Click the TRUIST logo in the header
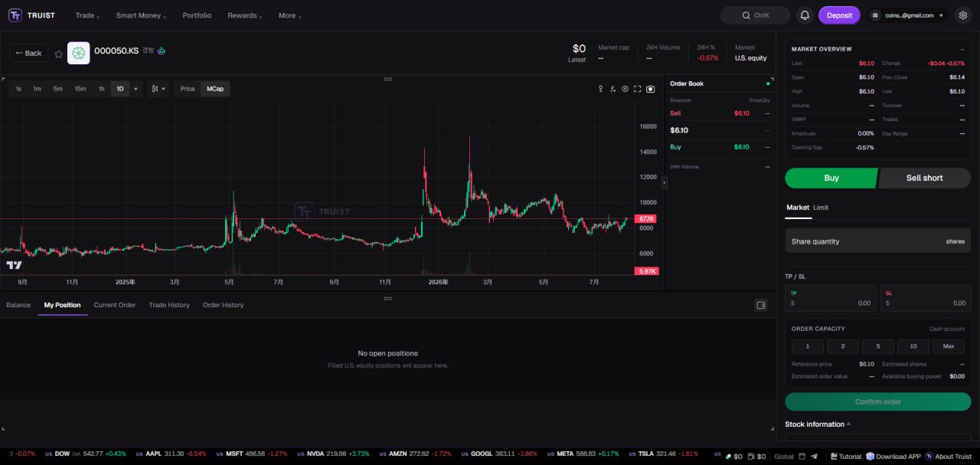This screenshot has height=465, width=980. 31,15
